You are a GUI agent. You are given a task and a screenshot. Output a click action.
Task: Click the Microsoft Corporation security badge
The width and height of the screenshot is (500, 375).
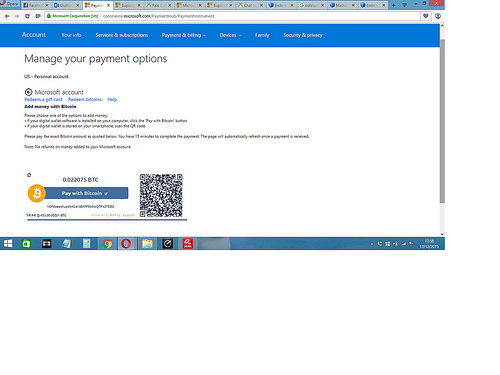tap(73, 16)
